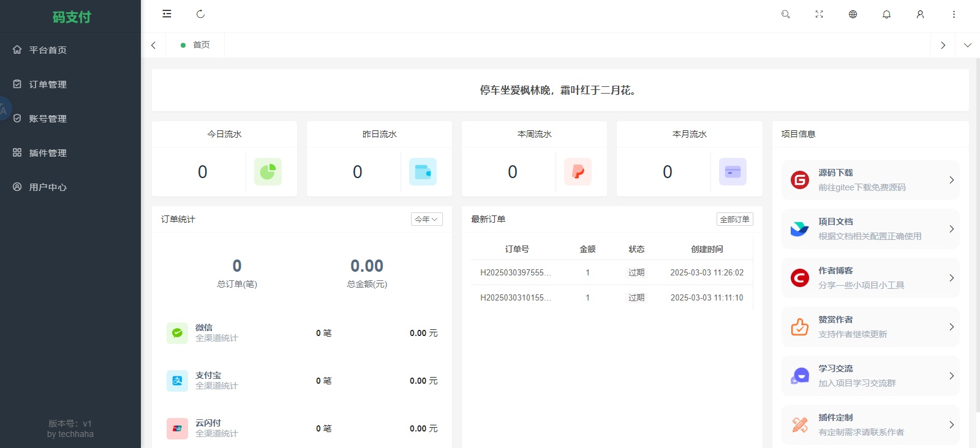Expand the 作者博客 card arrow

951,278
